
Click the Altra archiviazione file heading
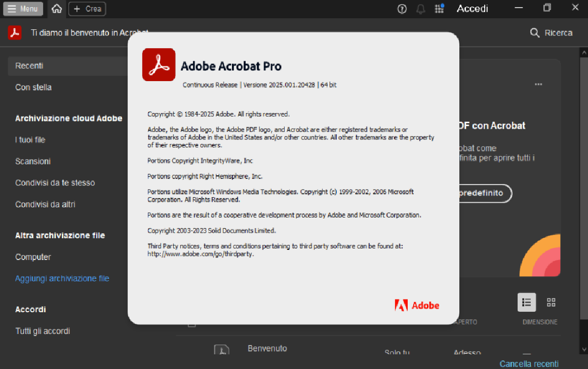click(60, 235)
